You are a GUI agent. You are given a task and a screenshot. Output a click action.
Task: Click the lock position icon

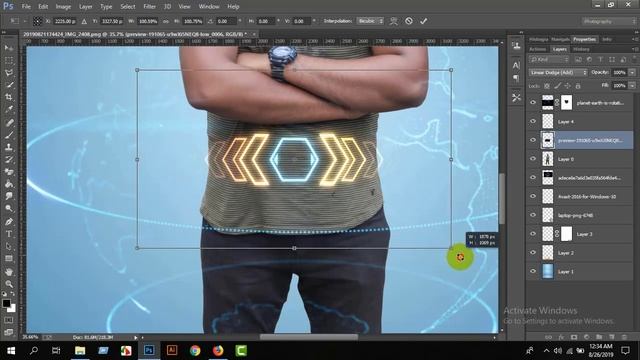[568, 86]
